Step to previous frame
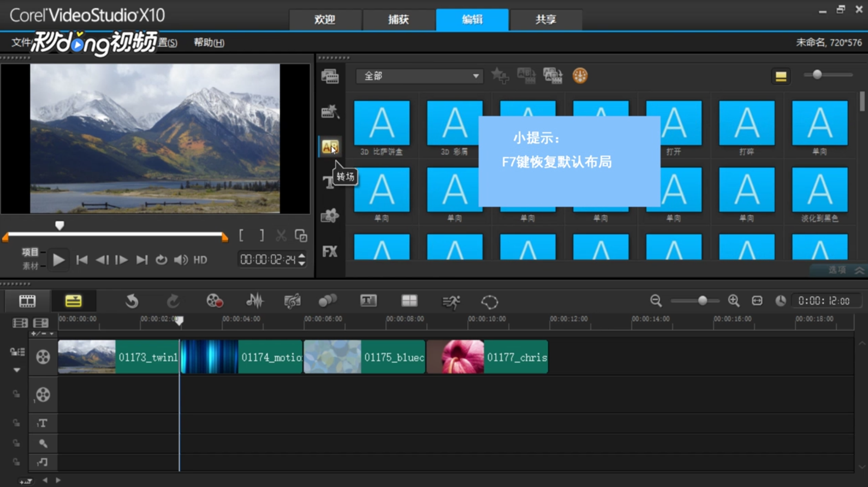 click(102, 260)
